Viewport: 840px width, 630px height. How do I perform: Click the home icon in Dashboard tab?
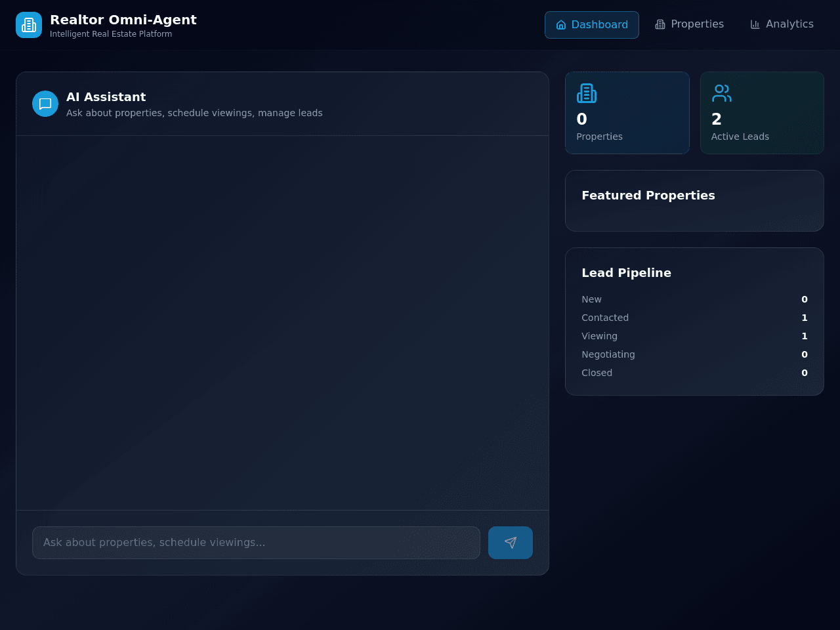tap(561, 25)
